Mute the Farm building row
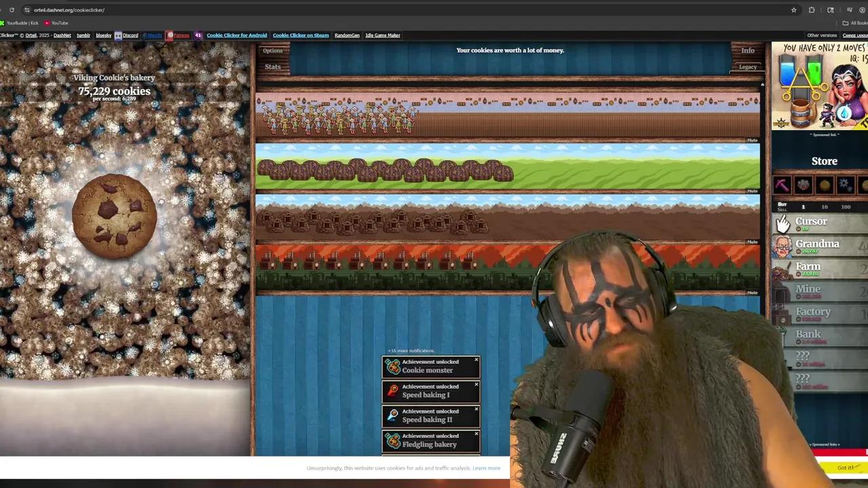This screenshot has width=868, height=488. click(752, 191)
